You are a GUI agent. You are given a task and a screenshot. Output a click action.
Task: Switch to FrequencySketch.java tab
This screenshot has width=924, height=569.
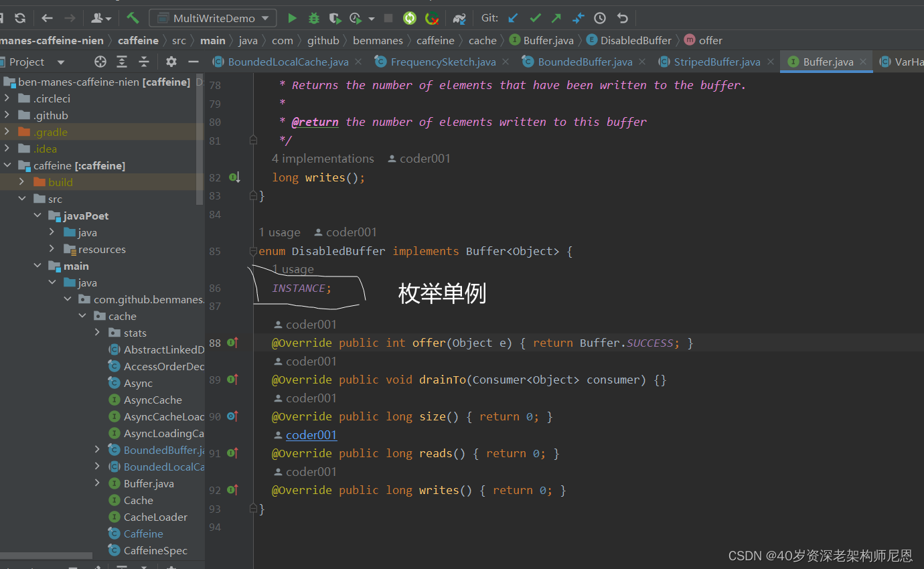(443, 62)
